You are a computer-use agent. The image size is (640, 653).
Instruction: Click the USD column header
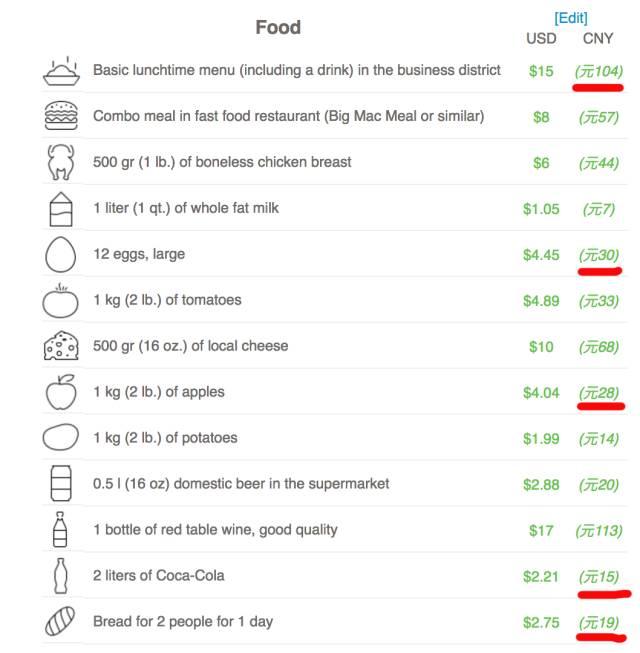tap(541, 39)
